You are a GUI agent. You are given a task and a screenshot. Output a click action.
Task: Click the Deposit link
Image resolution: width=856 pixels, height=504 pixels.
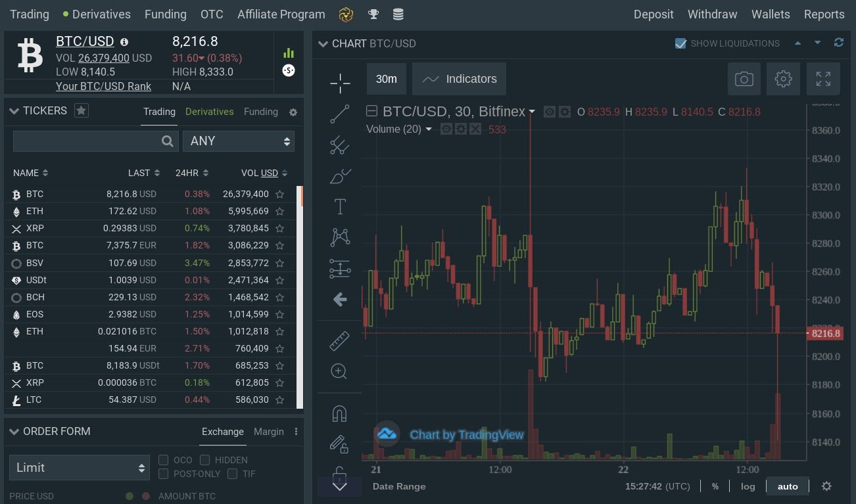(x=654, y=14)
